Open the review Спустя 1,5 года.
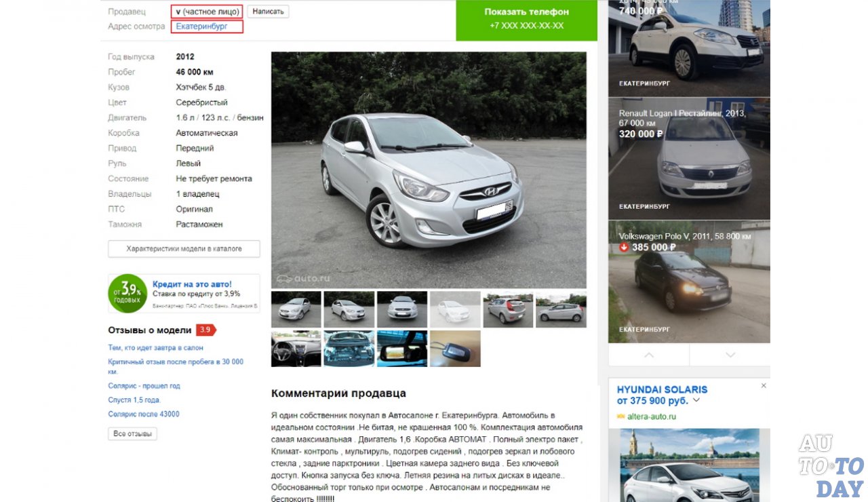The width and height of the screenshot is (868, 502). click(134, 400)
